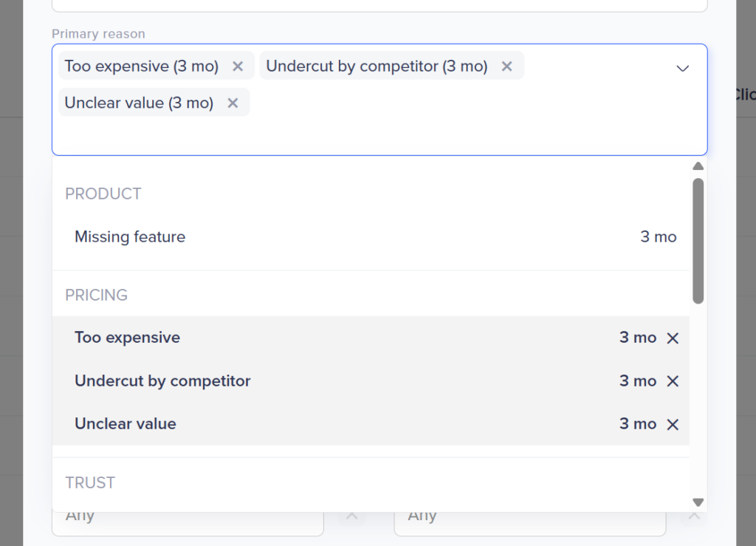The image size is (756, 546).
Task: Remove the 'Too expensive (3 mo)' chip
Action: coord(238,66)
